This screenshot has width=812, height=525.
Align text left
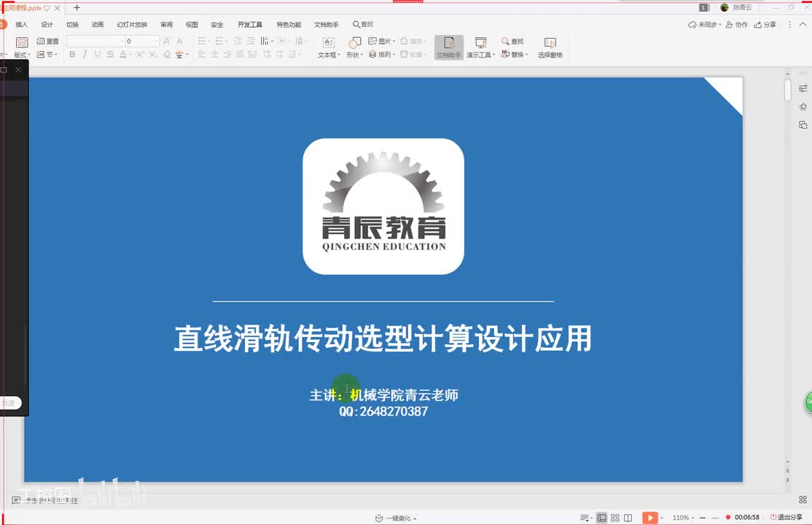(202, 54)
